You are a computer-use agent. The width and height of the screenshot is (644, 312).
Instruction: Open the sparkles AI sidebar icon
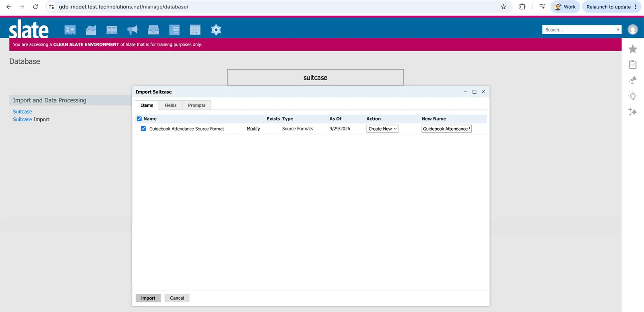(x=633, y=112)
